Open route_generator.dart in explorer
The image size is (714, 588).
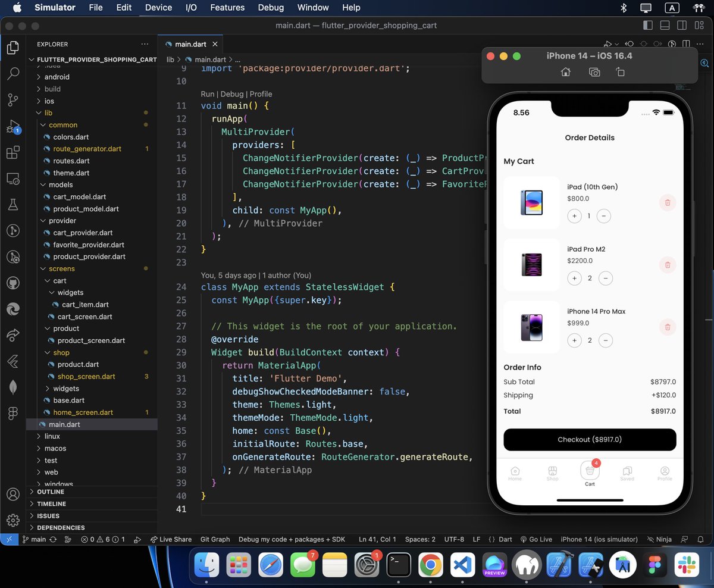(87, 149)
